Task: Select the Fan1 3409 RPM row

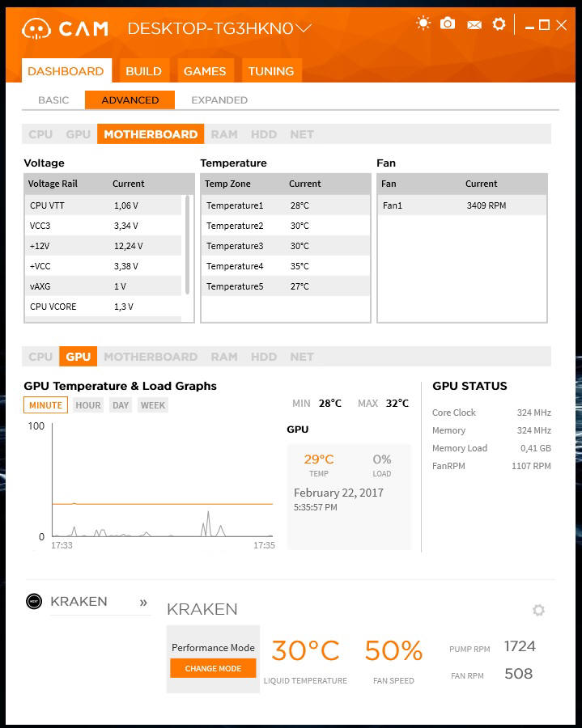Action: coord(462,205)
